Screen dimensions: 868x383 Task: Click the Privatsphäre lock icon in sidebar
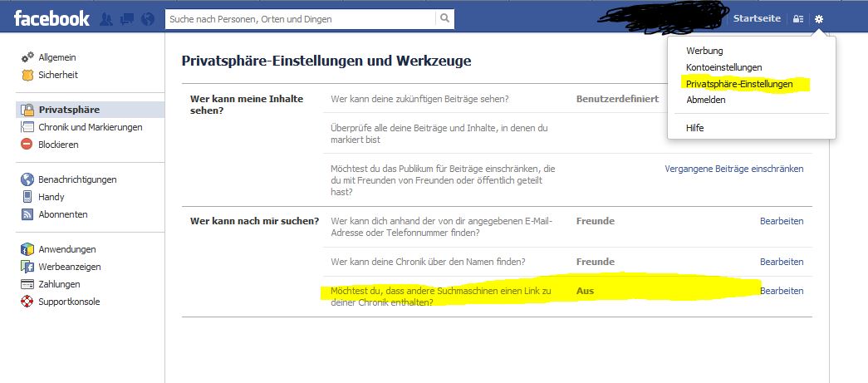[27, 110]
